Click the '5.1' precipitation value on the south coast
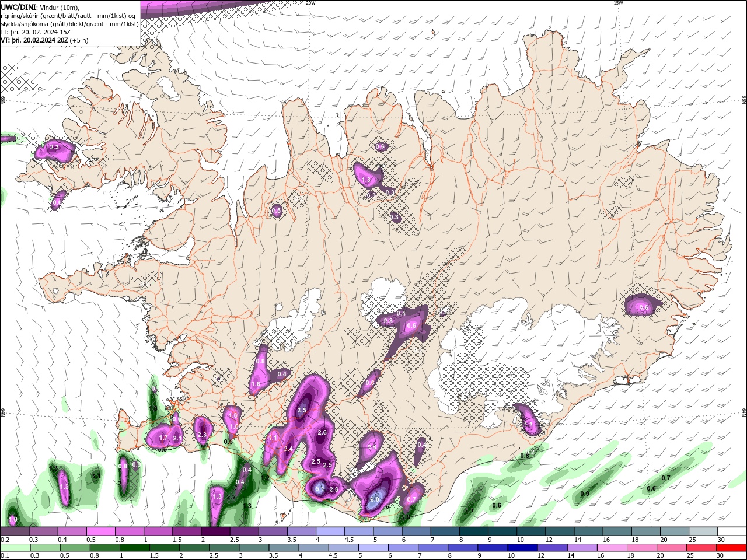 [319, 488]
